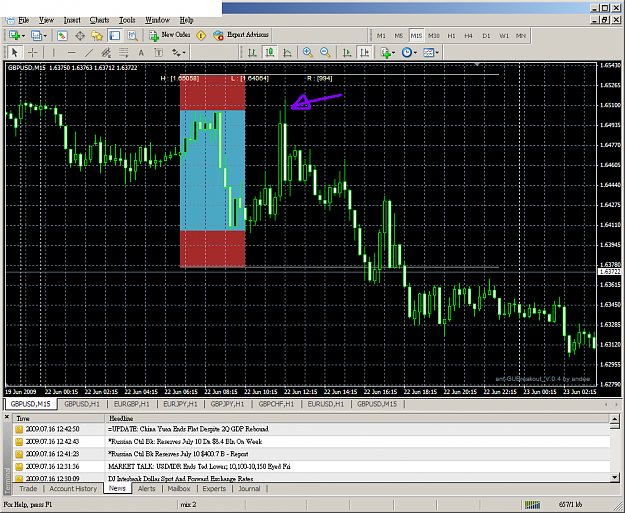Toggle Chart Shift button
625x513 pixels.
point(364,52)
